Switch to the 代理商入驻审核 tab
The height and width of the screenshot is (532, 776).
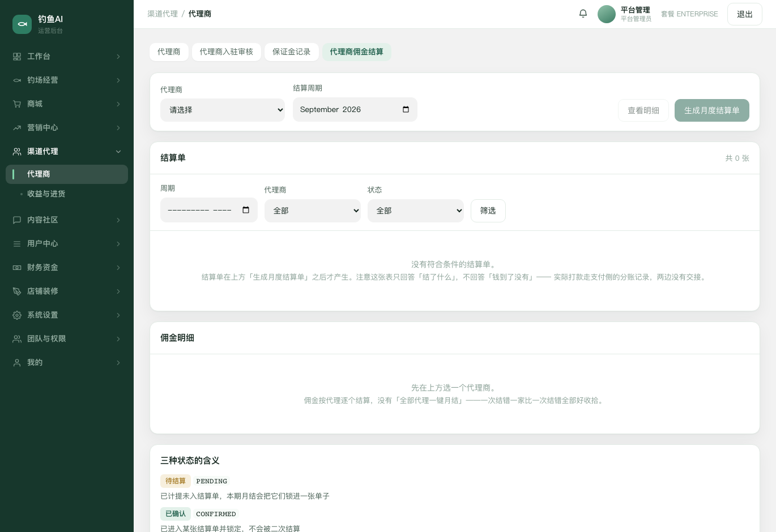227,52
